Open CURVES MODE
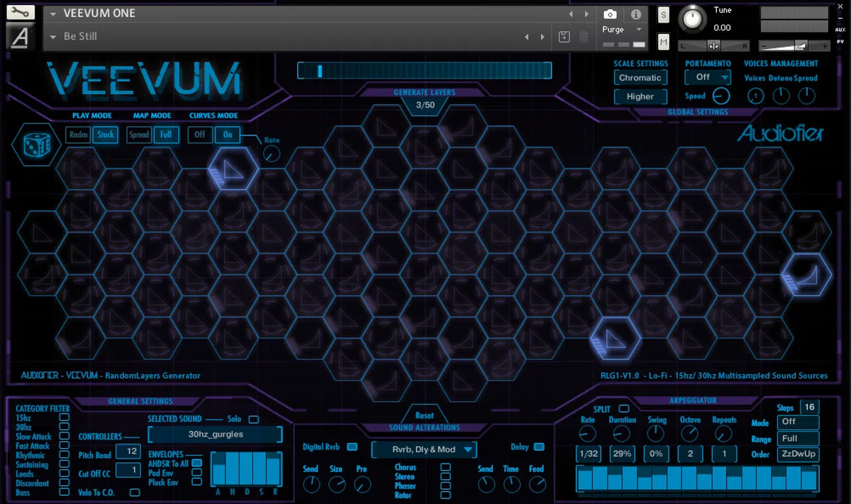 (215, 115)
